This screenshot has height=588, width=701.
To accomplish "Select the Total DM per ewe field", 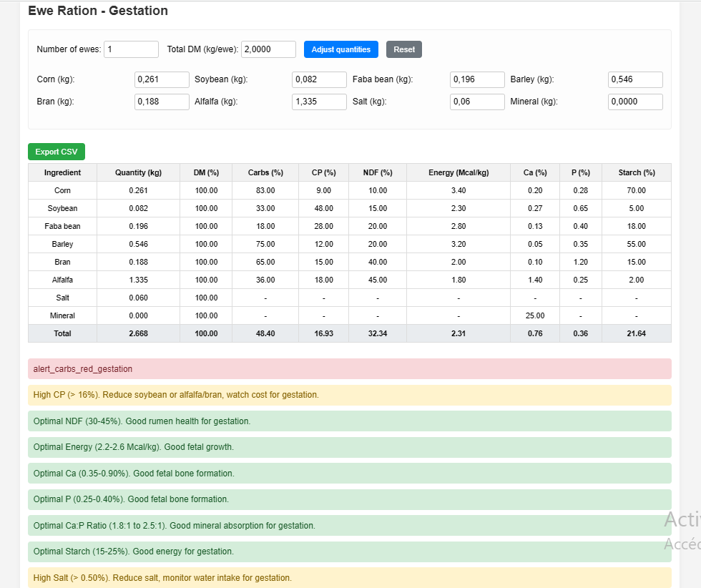I will (268, 49).
